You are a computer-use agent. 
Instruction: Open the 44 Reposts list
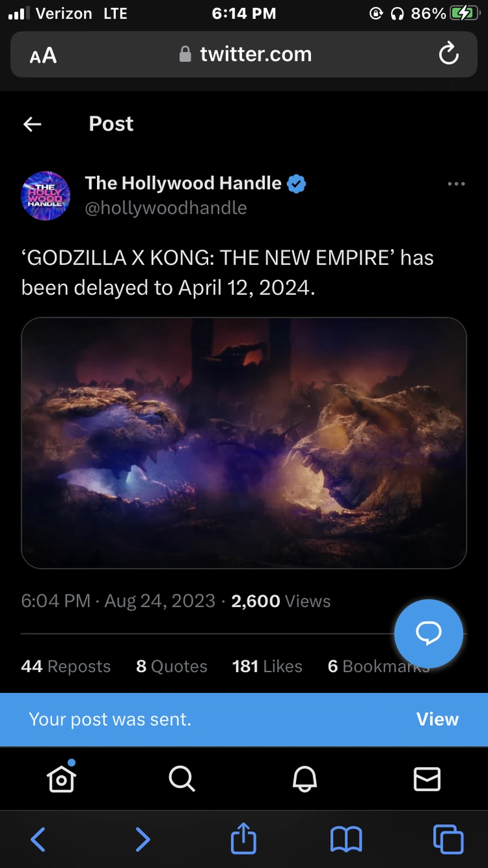pos(65,666)
